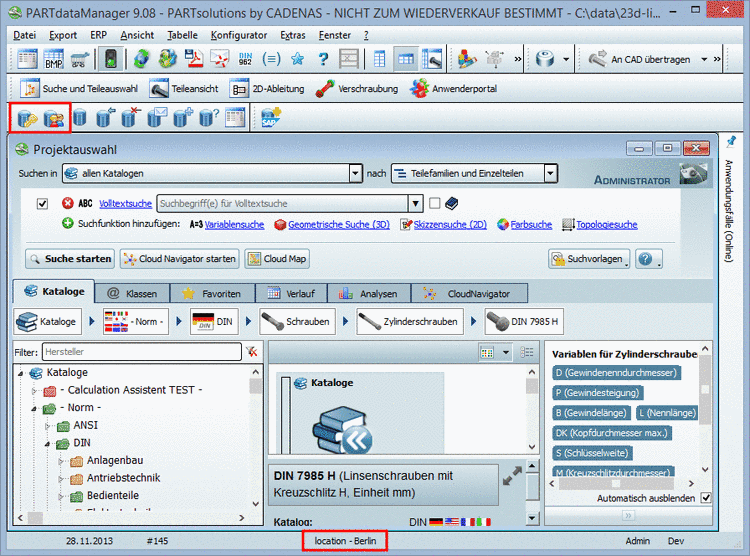Screen dimensions: 750x556
Task: Click the Zylinderschrauben breadcrumb
Action: point(410,322)
